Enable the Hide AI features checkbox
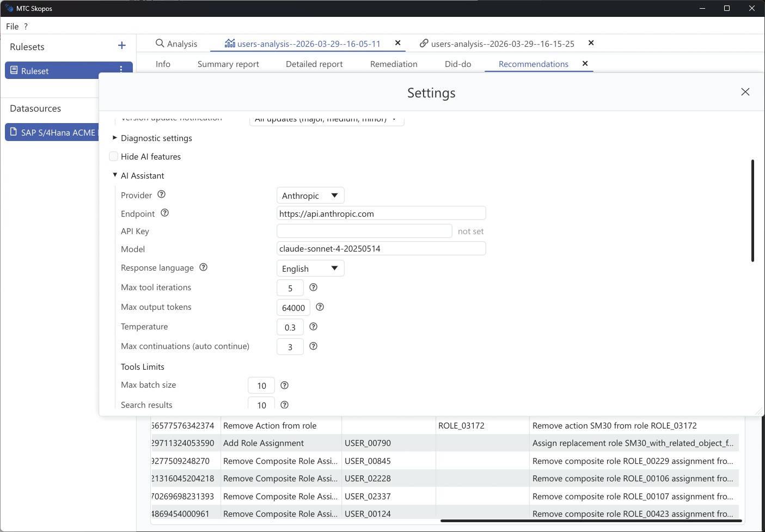This screenshot has width=765, height=532. tap(113, 156)
